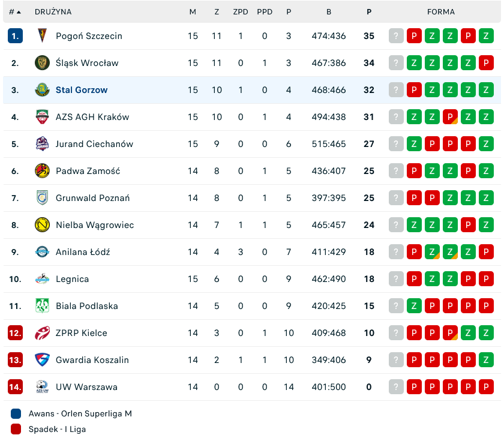Click the Jurand Ciechanów team logo

pos(42,144)
